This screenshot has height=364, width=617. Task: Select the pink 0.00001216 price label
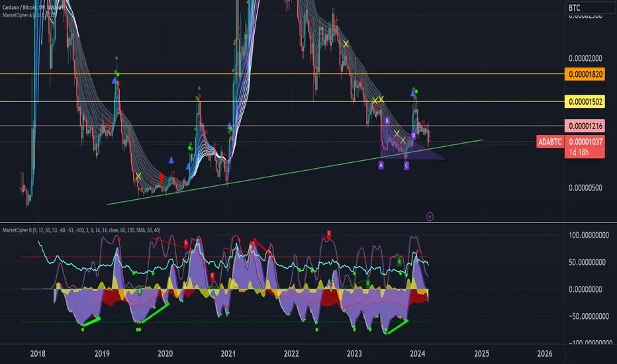click(585, 126)
